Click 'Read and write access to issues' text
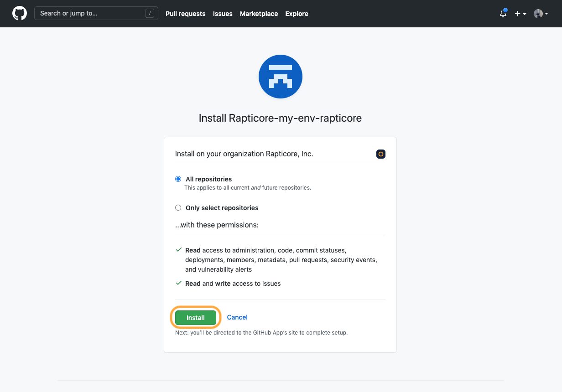 (x=233, y=284)
